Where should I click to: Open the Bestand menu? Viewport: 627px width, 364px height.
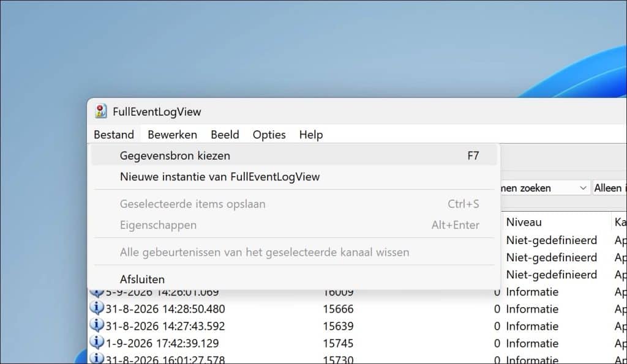pos(114,135)
